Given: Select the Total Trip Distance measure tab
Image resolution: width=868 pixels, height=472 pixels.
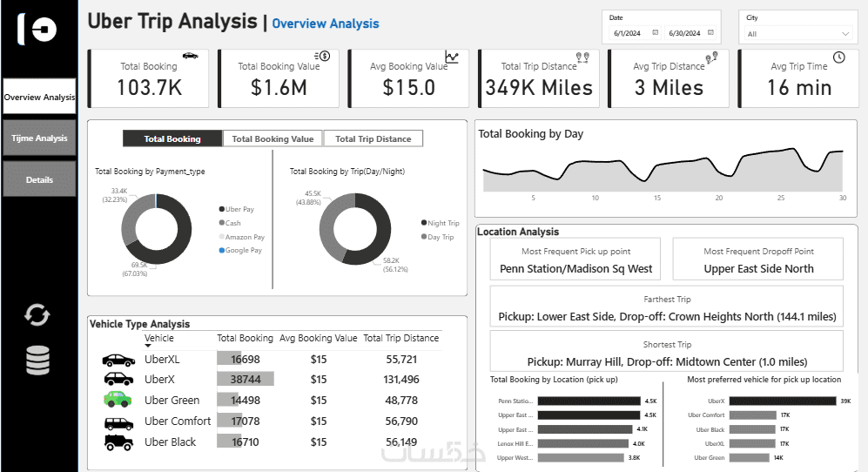Looking at the screenshot, I should [x=373, y=138].
